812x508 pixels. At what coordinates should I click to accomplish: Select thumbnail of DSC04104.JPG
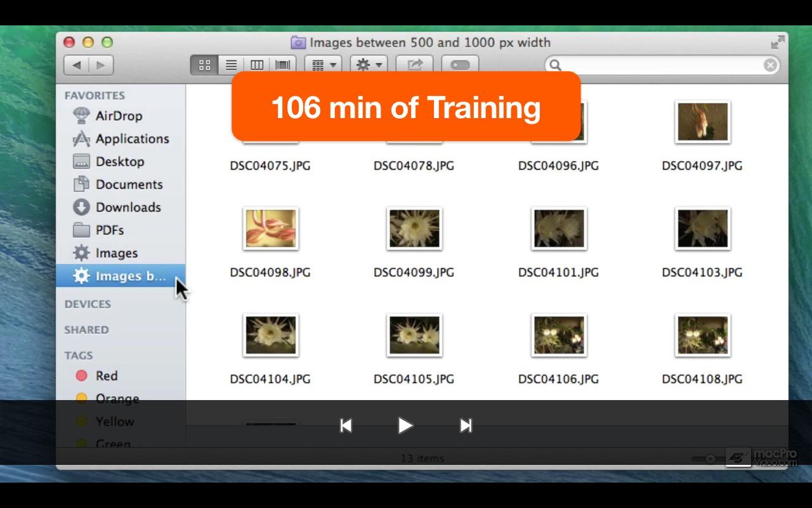tap(270, 335)
